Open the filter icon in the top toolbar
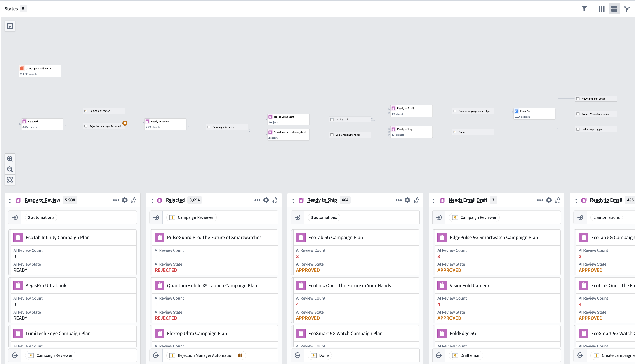Screen dimensions: 635x364 tap(584, 9)
